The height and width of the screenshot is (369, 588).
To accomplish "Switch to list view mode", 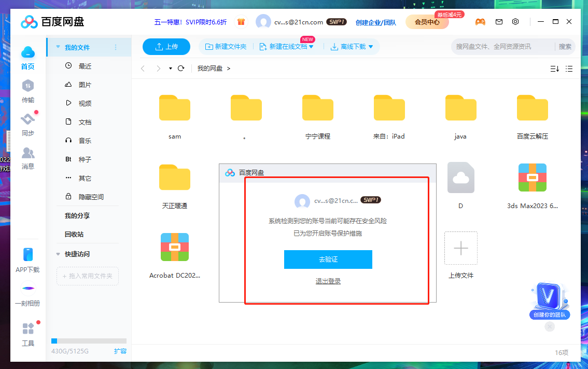I will click(x=569, y=69).
